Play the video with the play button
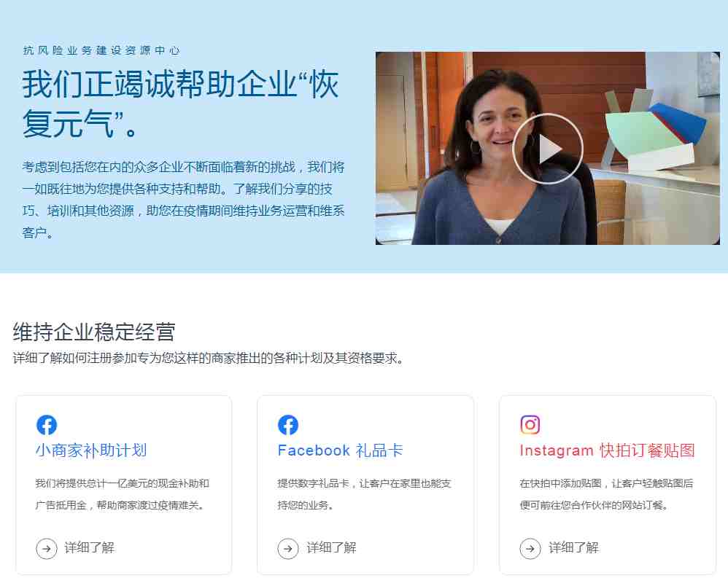This screenshot has width=728, height=578. [x=547, y=149]
